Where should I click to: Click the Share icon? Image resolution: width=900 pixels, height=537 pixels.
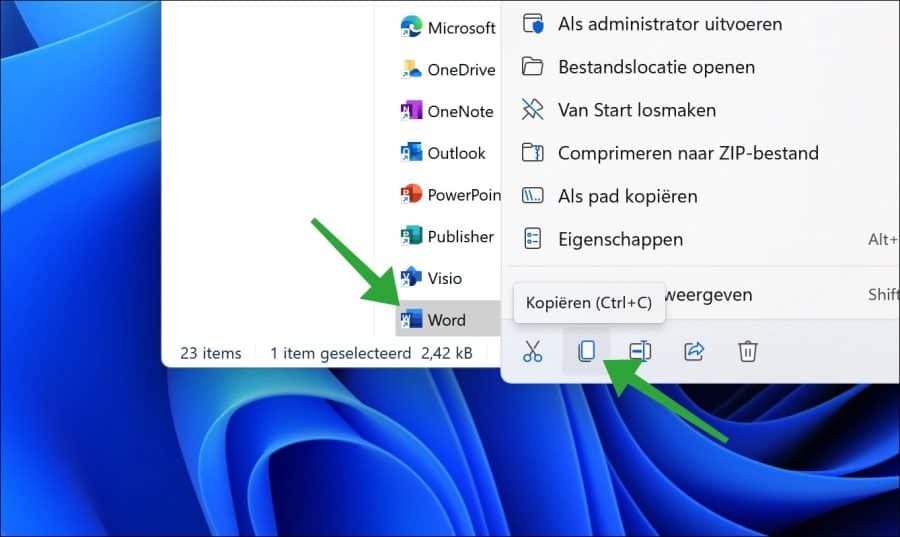(x=694, y=351)
